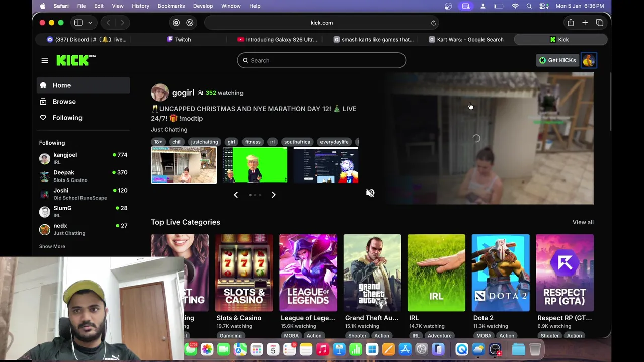The image size is (644, 362).
Task: Select the green cartoon stream thumbnail
Action: click(x=255, y=165)
